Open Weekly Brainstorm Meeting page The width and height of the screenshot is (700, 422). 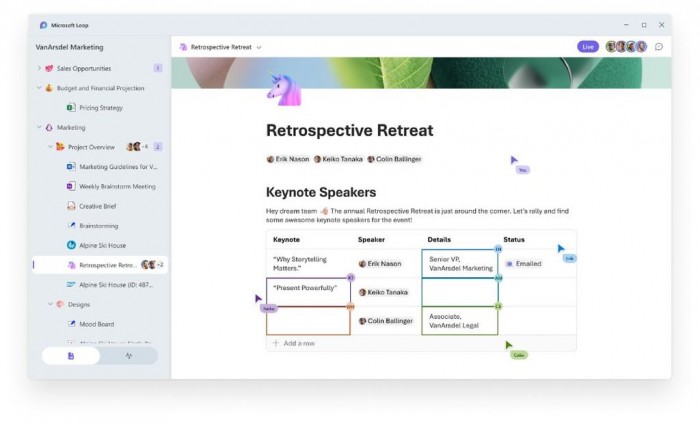tap(117, 186)
